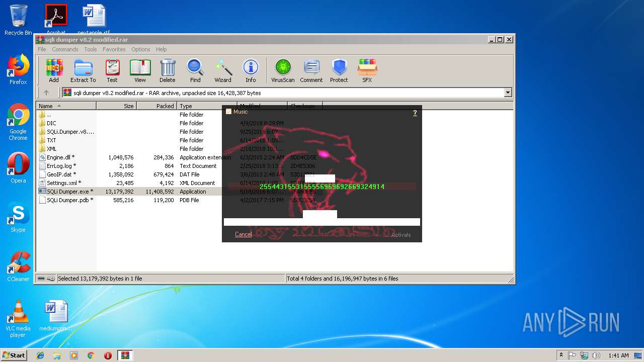The image size is (644, 362).
Task: Sort file list by Name column
Action: coord(66,106)
